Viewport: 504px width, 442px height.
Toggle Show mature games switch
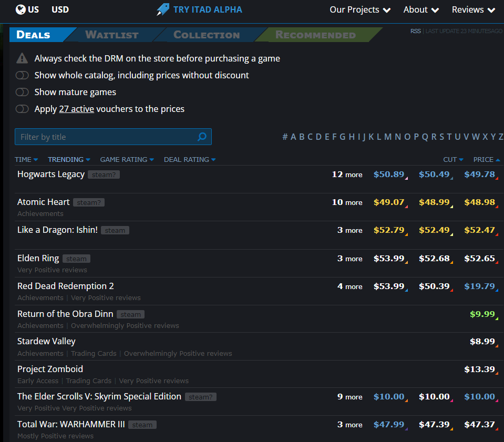tap(22, 92)
